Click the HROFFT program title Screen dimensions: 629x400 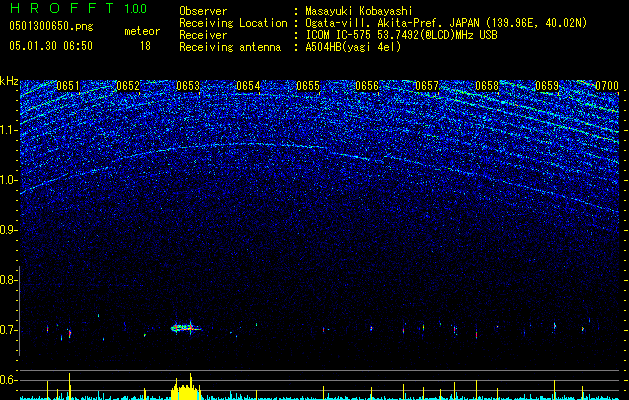coord(62,8)
